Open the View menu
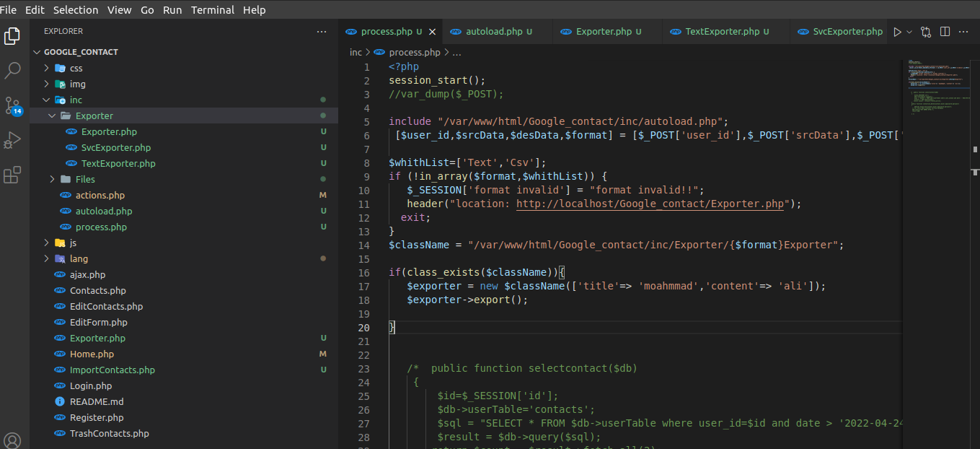Screen dimensions: 980x449 tap(120, 10)
